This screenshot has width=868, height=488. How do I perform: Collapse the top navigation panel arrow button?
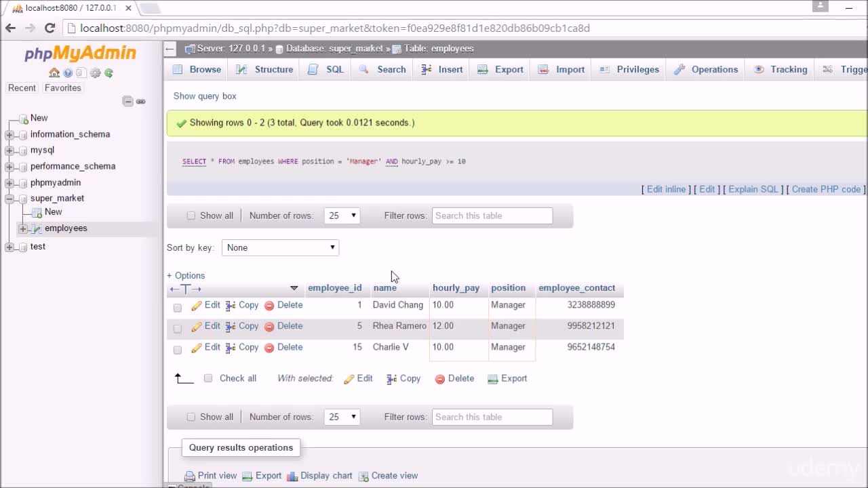pyautogui.click(x=170, y=49)
